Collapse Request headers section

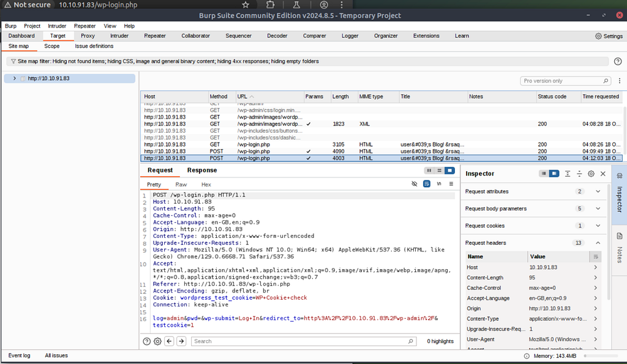pos(598,243)
